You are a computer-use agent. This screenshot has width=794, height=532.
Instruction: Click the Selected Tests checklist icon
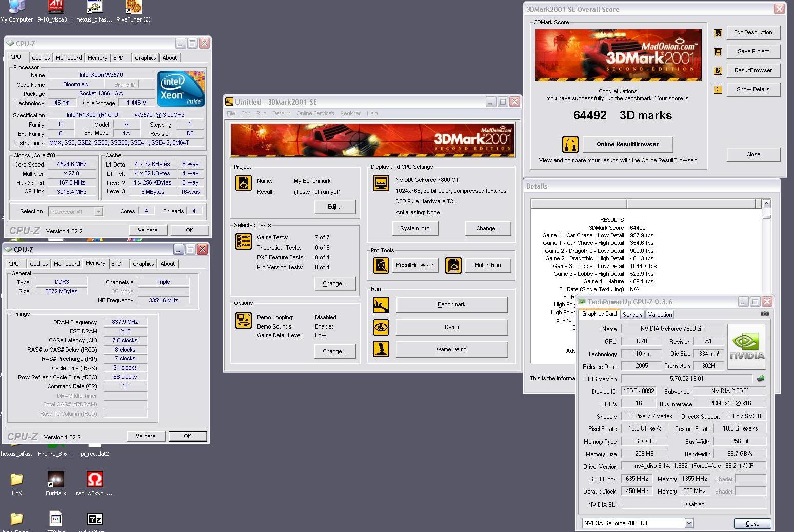tap(243, 241)
